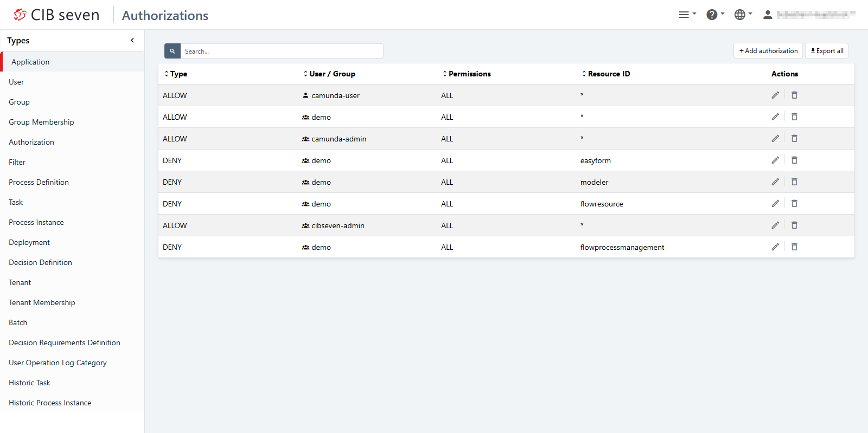Click the search magnifier icon
Viewport: 868px width, 433px height.
click(x=172, y=51)
